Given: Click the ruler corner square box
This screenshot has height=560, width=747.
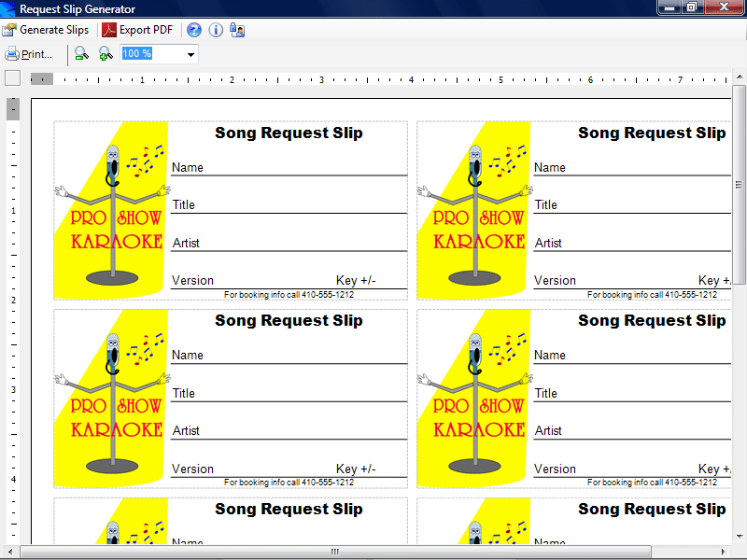Looking at the screenshot, I should coord(13,78).
